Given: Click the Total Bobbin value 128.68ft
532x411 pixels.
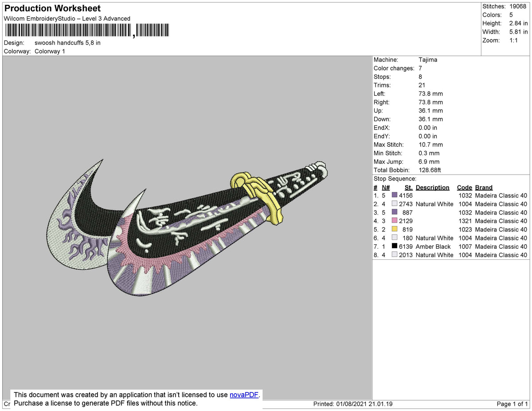Looking at the screenshot, I should [430, 170].
